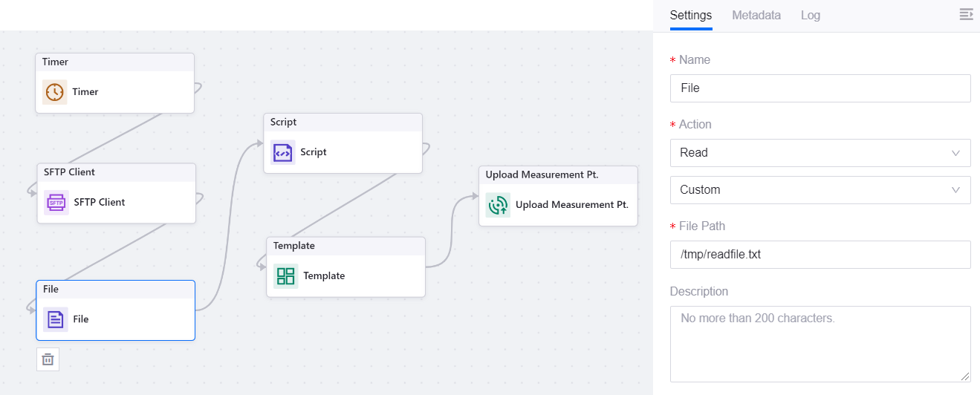
Task: Click the chevron arrow in Read dropdown
Action: pos(955,153)
